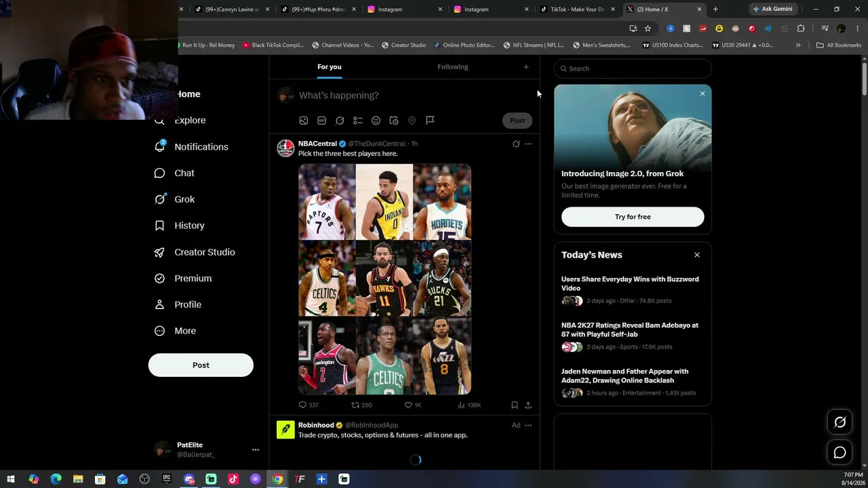Bookmark the NBACentral post
868x488 pixels.
click(x=515, y=405)
